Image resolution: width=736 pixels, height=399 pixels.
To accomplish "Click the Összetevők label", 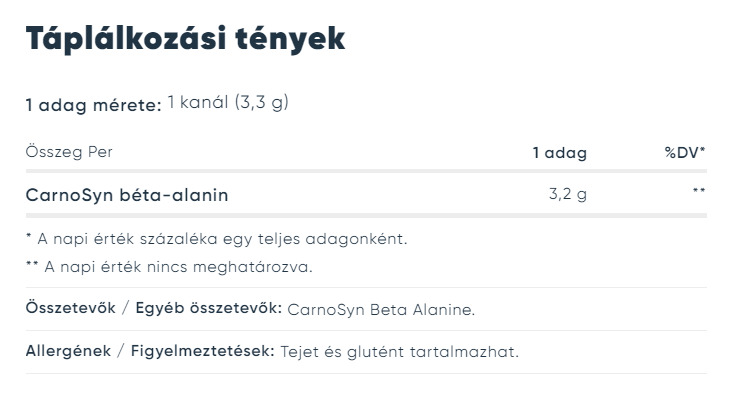I will [x=70, y=308].
